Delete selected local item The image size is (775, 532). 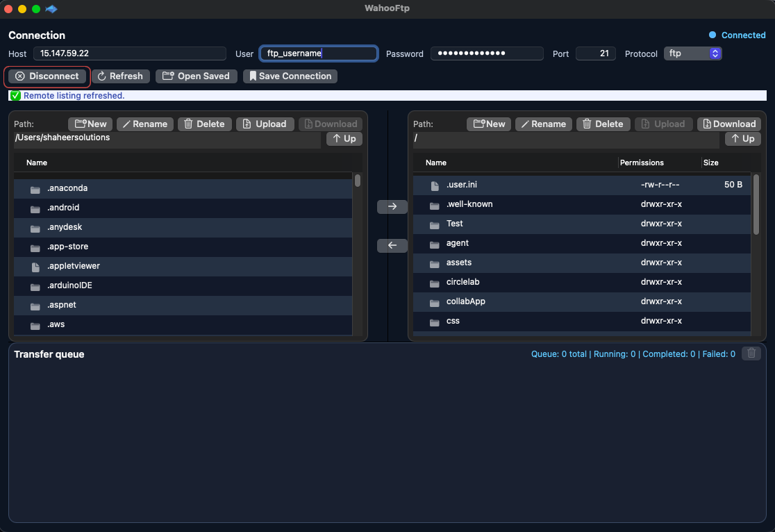click(204, 124)
